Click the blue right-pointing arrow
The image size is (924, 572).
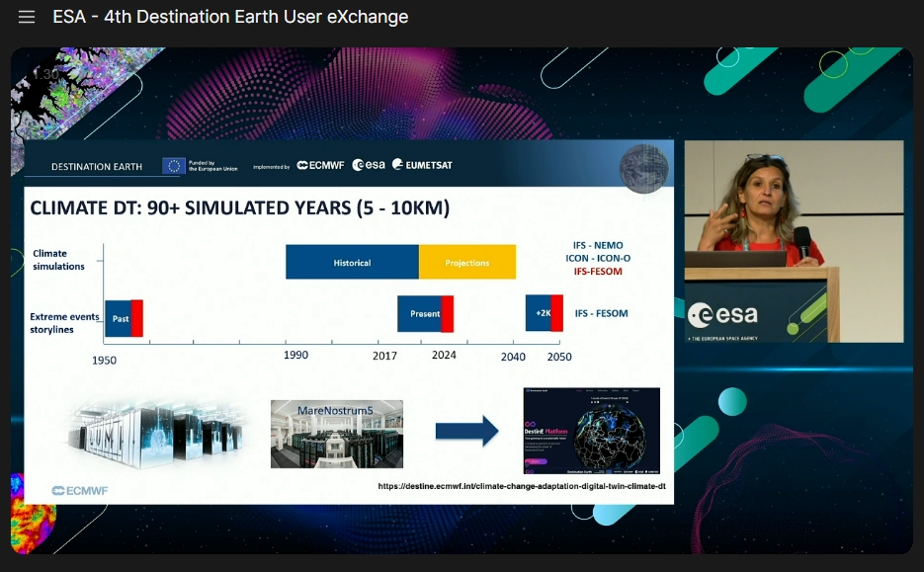(x=466, y=431)
